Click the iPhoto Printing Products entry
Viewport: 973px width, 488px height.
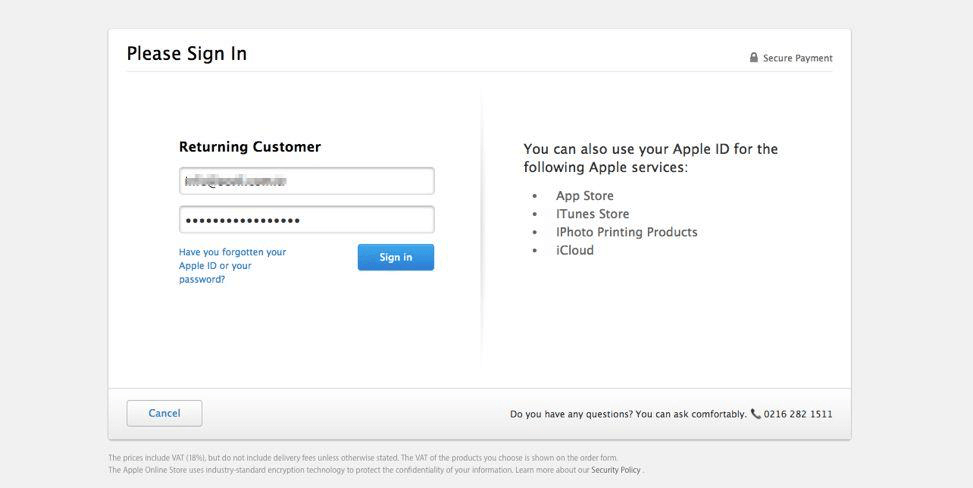point(626,232)
